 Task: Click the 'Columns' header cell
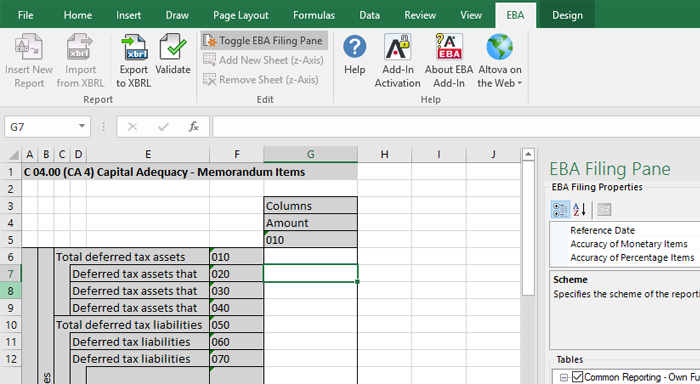[311, 206]
